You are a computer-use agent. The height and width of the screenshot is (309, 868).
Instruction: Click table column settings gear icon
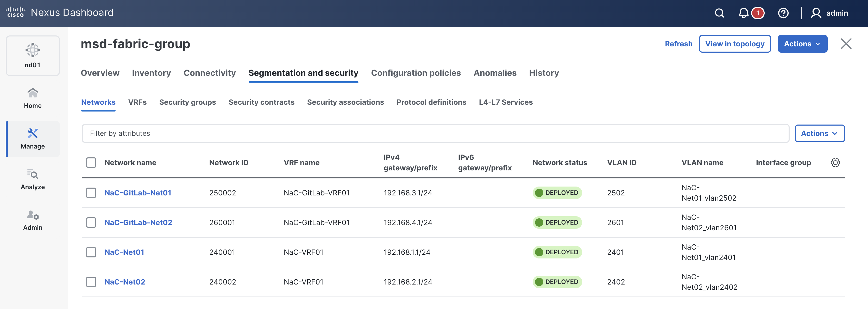coord(835,163)
